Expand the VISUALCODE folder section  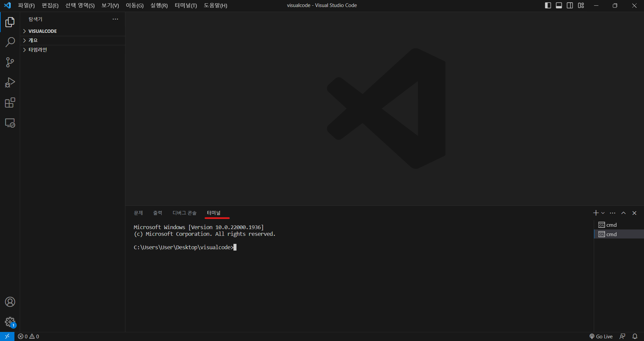click(x=72, y=31)
